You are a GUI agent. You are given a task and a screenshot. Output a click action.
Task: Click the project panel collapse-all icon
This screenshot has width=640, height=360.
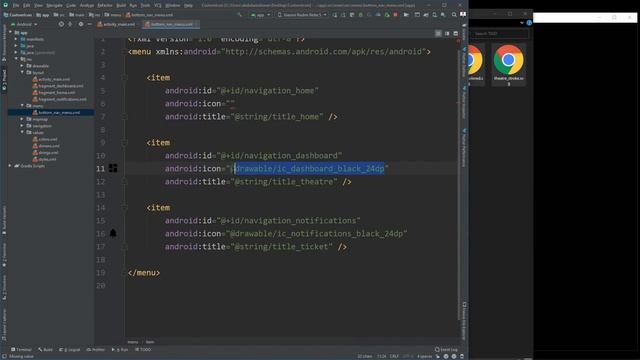70,24
